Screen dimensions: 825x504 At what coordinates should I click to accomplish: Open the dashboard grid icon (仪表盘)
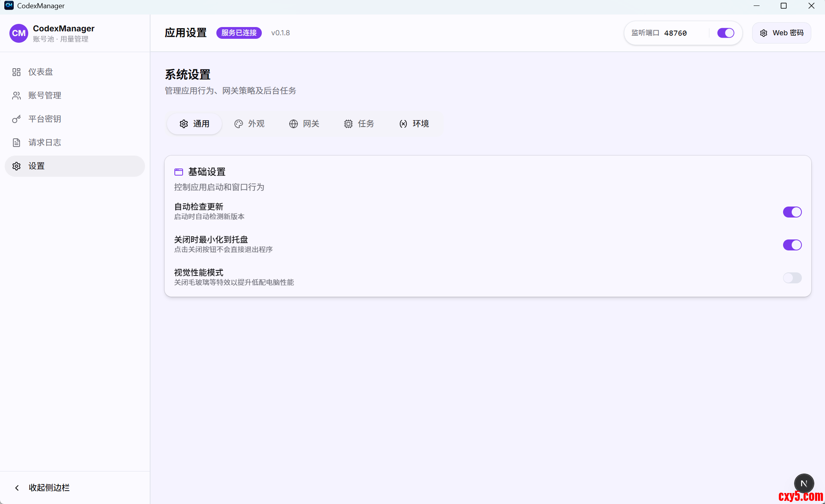(16, 72)
